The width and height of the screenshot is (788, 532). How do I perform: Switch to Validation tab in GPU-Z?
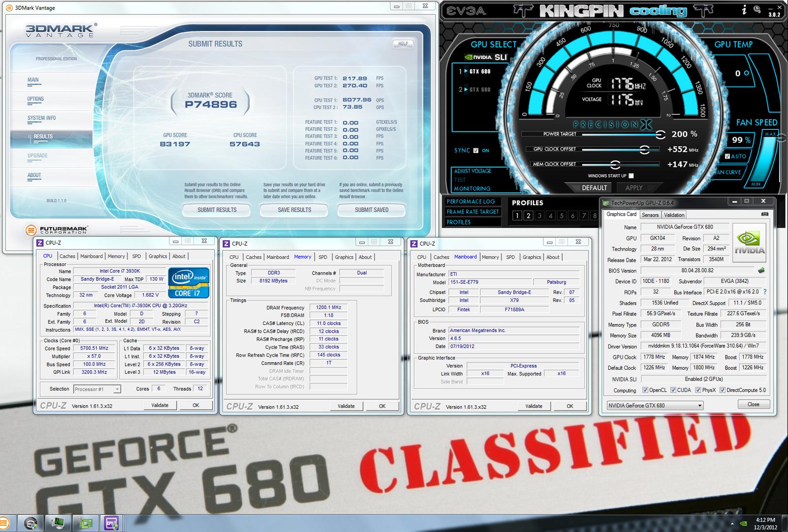pyautogui.click(x=674, y=215)
